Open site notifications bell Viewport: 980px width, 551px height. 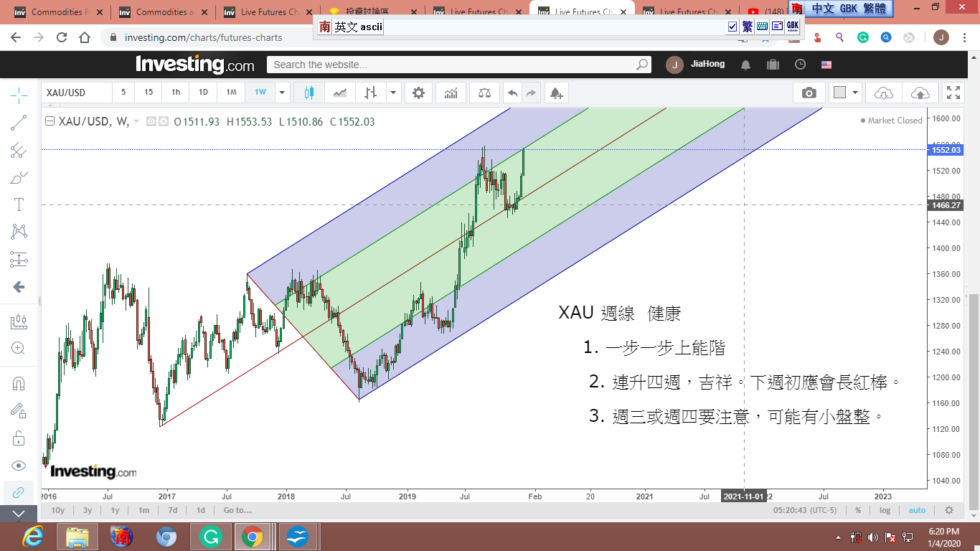746,65
